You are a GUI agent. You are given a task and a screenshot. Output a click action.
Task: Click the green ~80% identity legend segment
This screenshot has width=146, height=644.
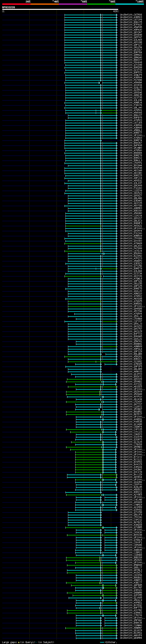(x=101, y=4)
